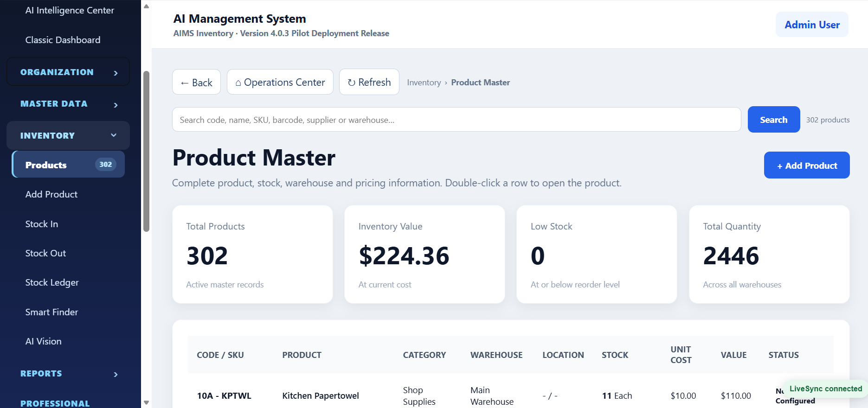
Task: Click the blue + Add Product button
Action: point(807,165)
